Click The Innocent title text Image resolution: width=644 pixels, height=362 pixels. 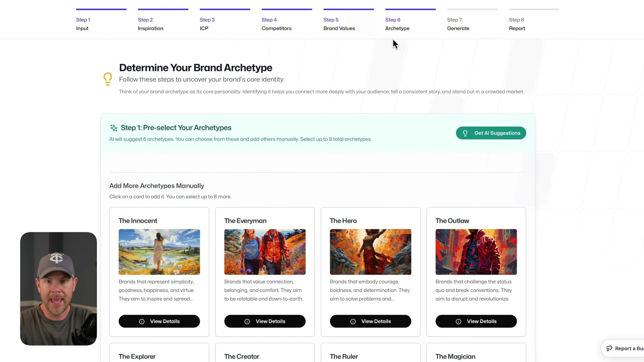[138, 221]
